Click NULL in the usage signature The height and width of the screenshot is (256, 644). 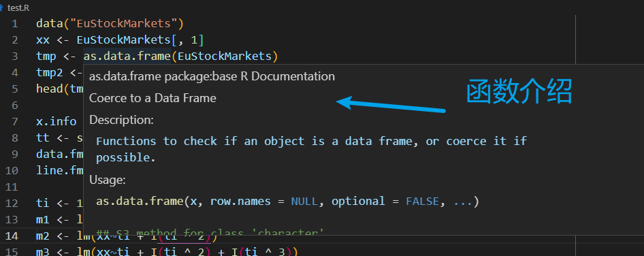point(304,202)
